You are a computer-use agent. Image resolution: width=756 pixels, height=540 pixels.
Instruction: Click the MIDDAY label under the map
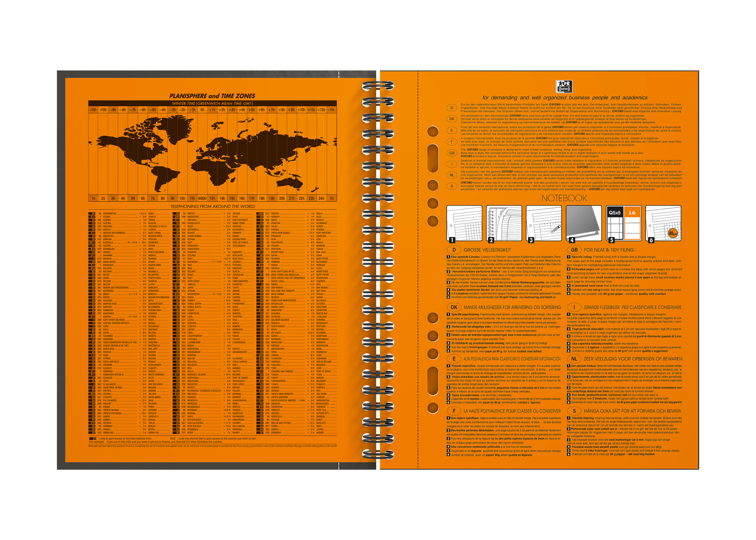[x=202, y=198]
